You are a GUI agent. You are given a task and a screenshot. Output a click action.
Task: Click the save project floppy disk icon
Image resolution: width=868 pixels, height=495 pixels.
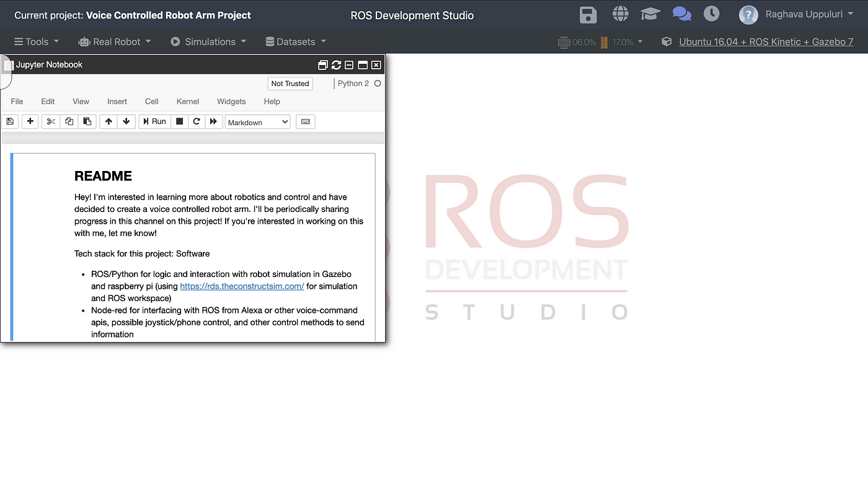point(588,15)
